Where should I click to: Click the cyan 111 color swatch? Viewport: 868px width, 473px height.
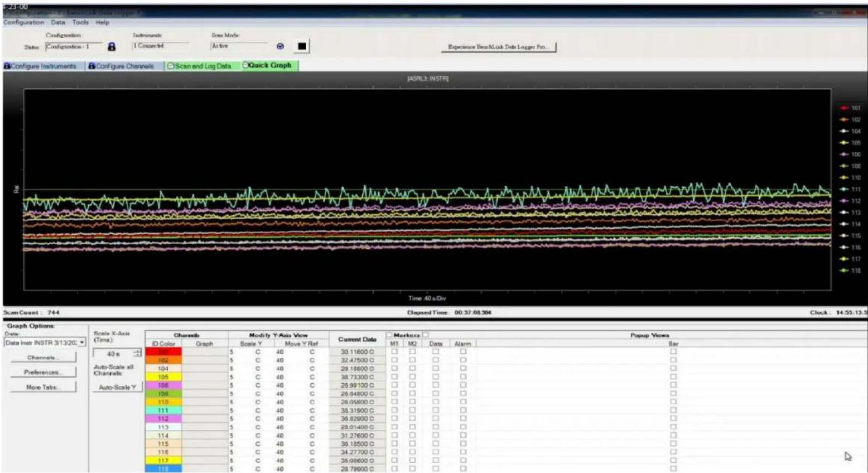tap(163, 411)
